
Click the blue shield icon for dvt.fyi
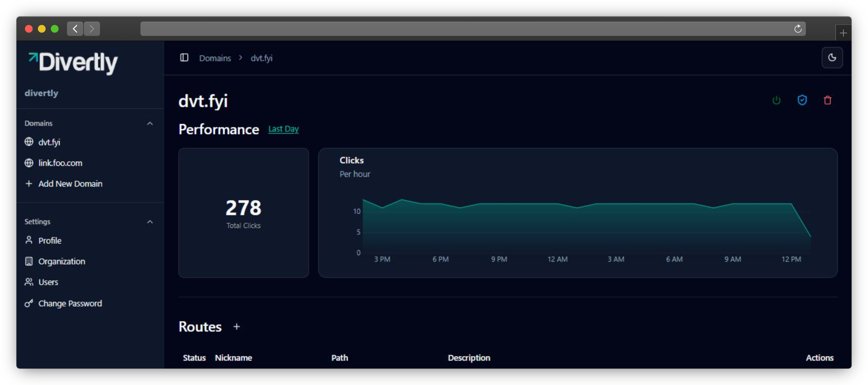(802, 100)
